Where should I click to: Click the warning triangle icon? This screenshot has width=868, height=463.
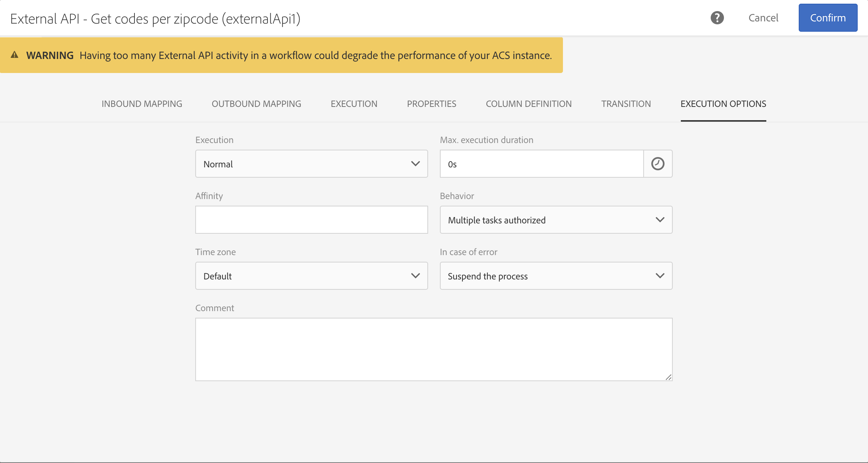(x=14, y=55)
